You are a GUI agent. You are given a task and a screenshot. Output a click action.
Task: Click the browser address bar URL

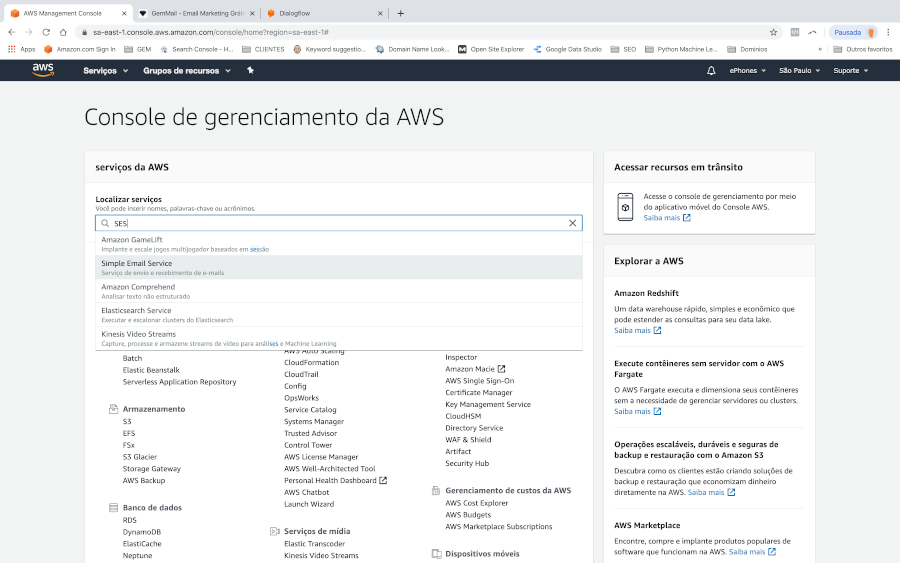[x=211, y=33]
